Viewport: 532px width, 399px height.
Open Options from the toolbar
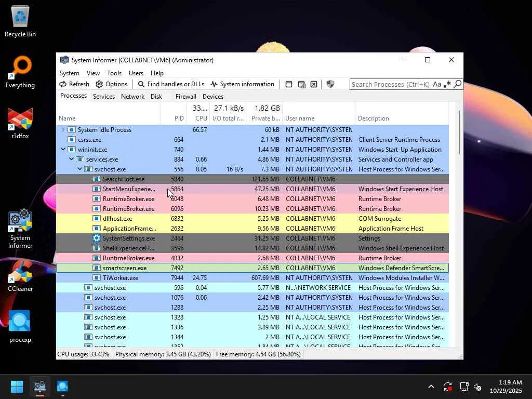(111, 84)
